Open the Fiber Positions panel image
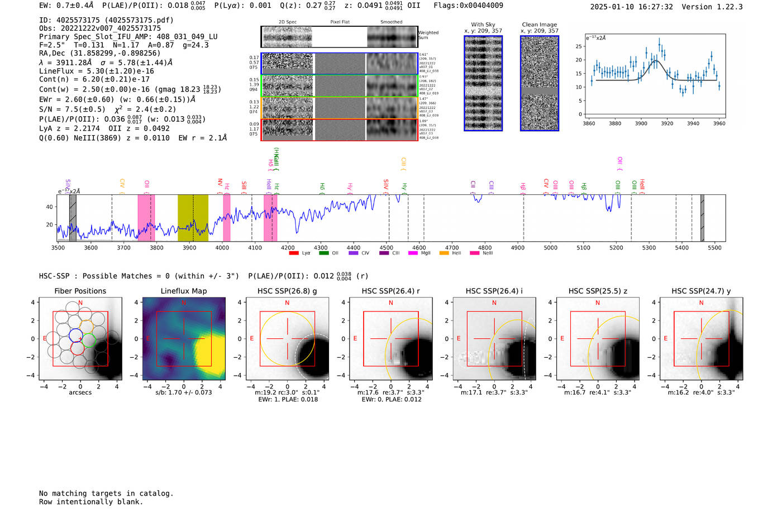The height and width of the screenshot is (532, 782). pos(80,339)
